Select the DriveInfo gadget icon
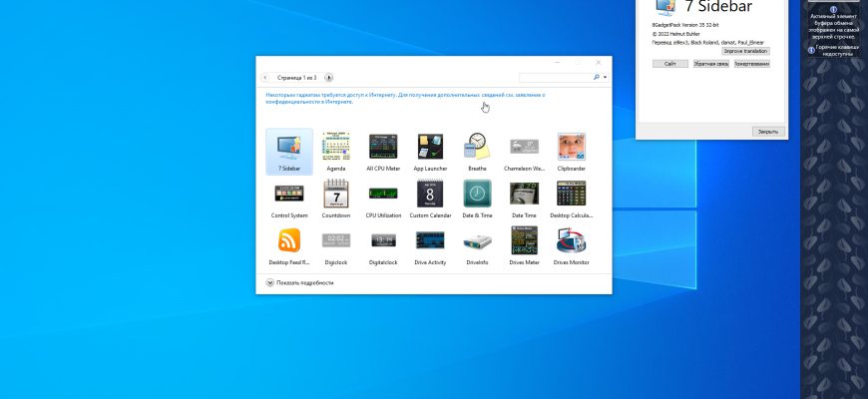 [477, 245]
